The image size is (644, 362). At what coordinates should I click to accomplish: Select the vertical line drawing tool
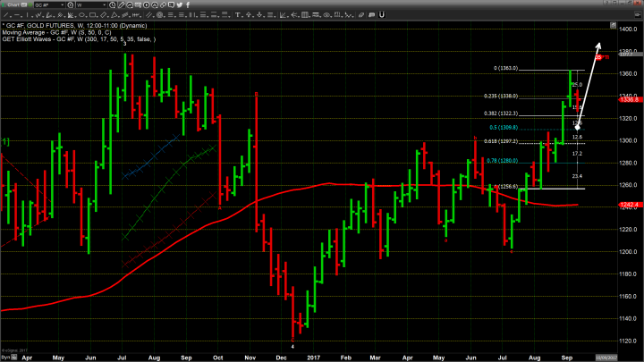[28, 15]
